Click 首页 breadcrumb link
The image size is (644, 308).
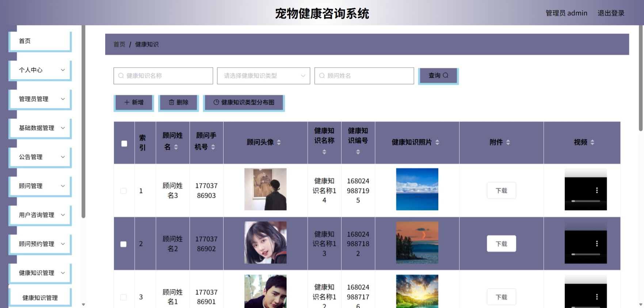click(x=119, y=44)
